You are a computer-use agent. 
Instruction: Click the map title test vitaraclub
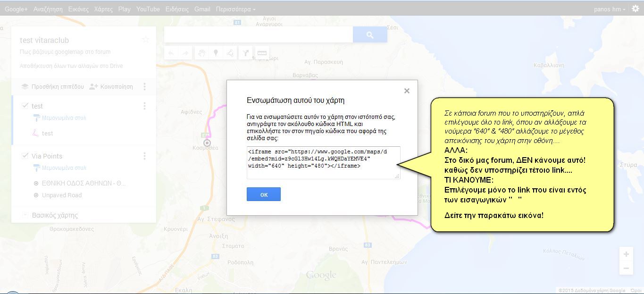[x=44, y=41]
